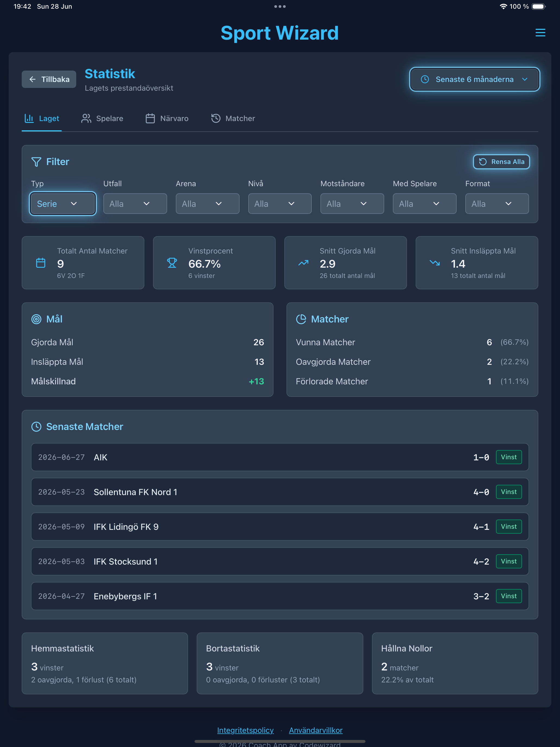Click the date 2026-05-03
Viewport: 560px width, 747px height.
61,561
